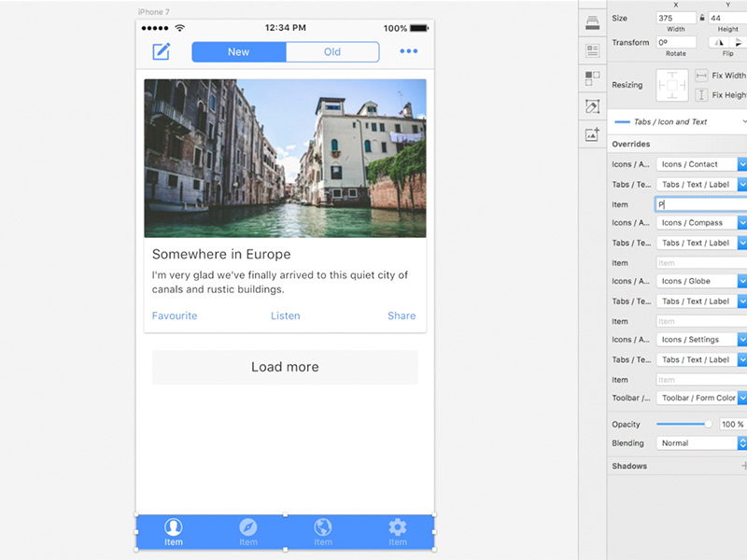Click the battery status icon
This screenshot has width=747, height=560.
[x=419, y=28]
